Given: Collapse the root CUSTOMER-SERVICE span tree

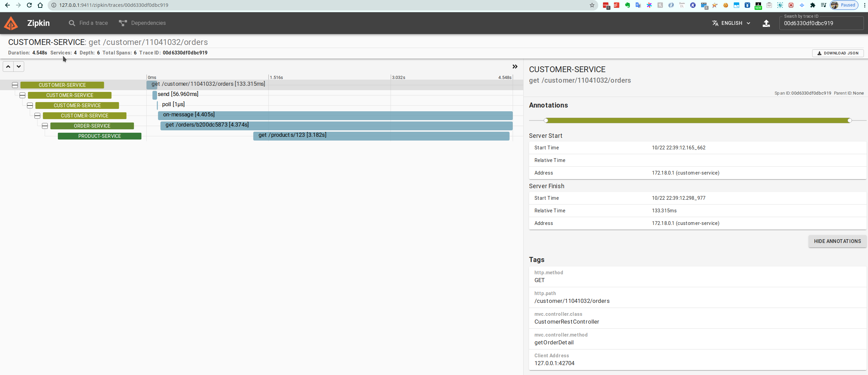Looking at the screenshot, I should pyautogui.click(x=15, y=85).
